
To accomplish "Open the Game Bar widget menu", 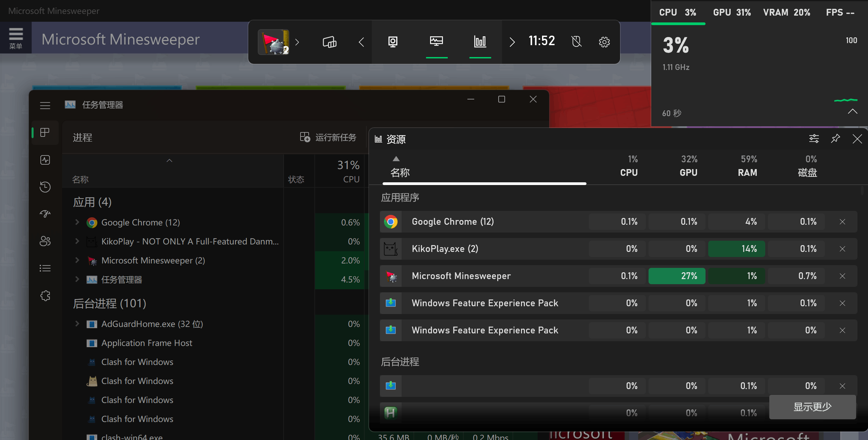I will coord(329,42).
